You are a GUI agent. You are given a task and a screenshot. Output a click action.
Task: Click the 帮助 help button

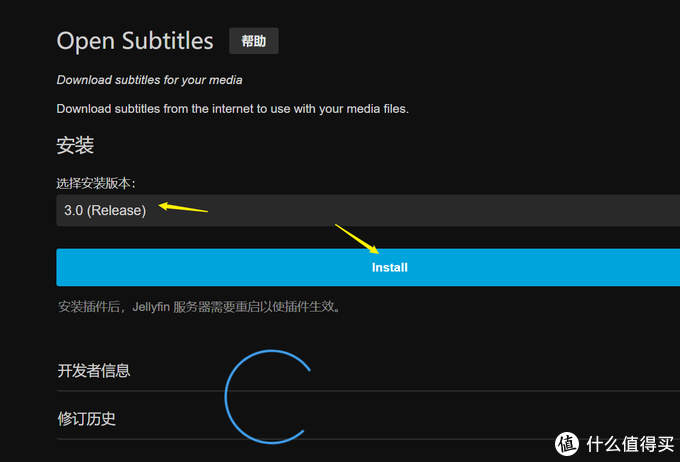point(254,41)
